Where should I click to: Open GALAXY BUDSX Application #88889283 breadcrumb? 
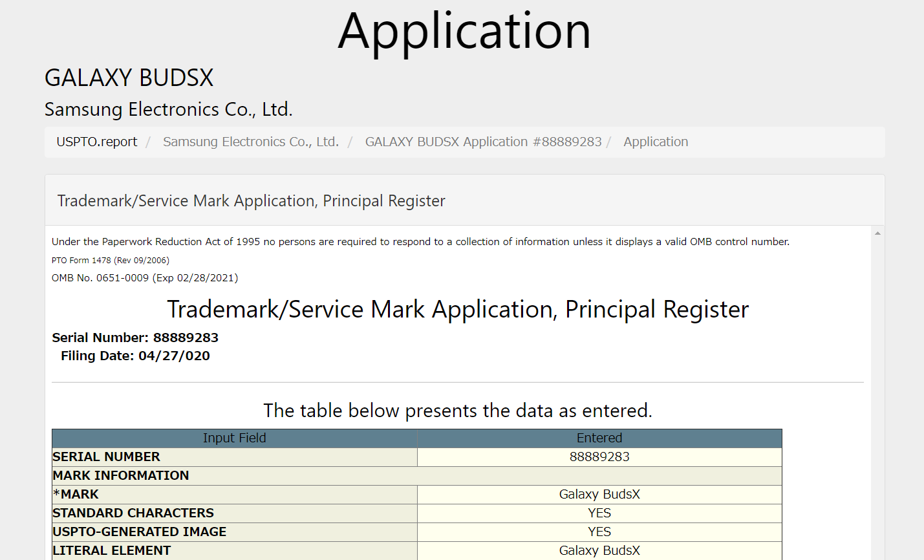(x=483, y=142)
